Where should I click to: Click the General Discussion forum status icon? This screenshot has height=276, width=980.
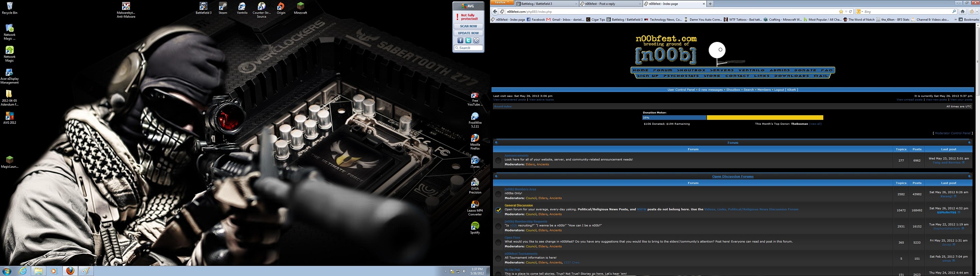click(x=499, y=210)
